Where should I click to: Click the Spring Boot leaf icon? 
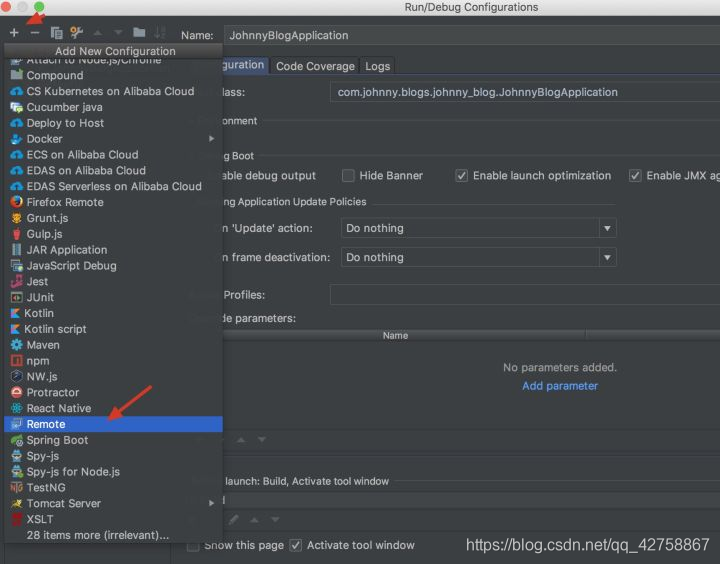click(x=17, y=440)
